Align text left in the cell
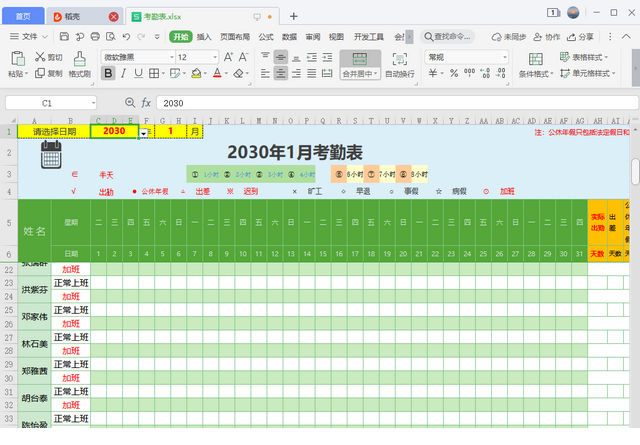 265,73
